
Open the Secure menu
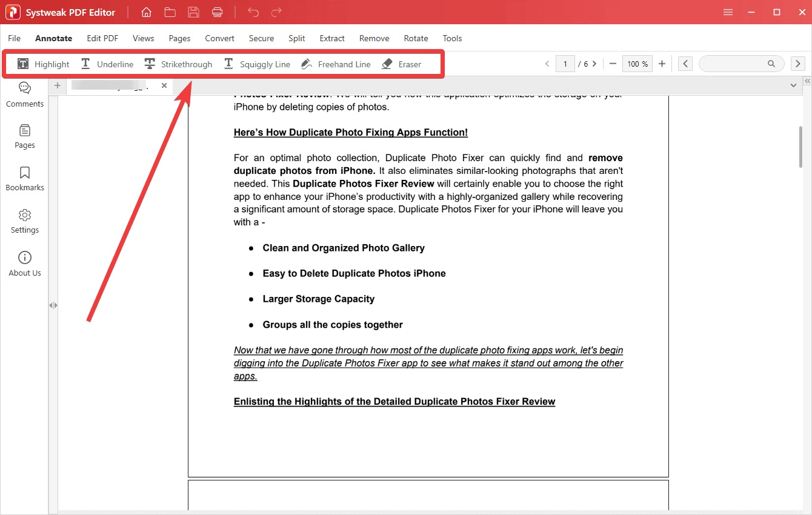(x=262, y=38)
